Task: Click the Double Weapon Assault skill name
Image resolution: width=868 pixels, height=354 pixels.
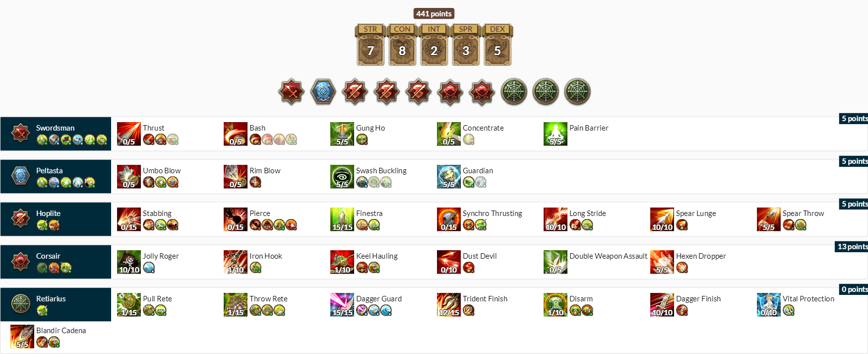Action: pos(608,256)
